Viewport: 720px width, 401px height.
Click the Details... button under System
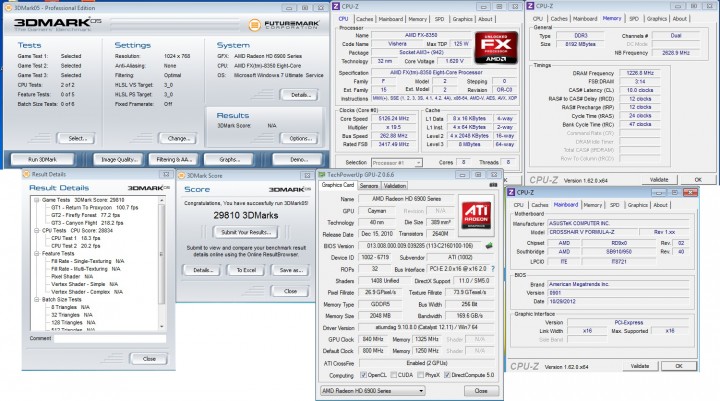click(x=300, y=95)
